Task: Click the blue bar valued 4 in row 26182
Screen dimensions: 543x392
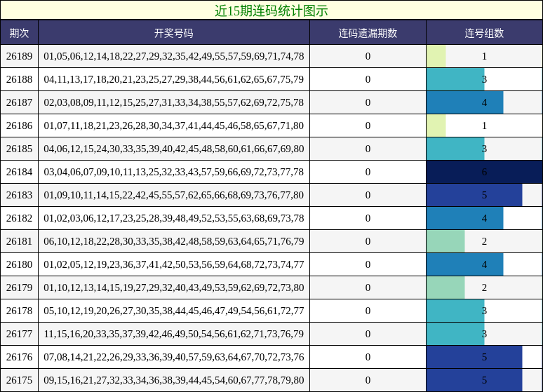Action: pos(464,219)
